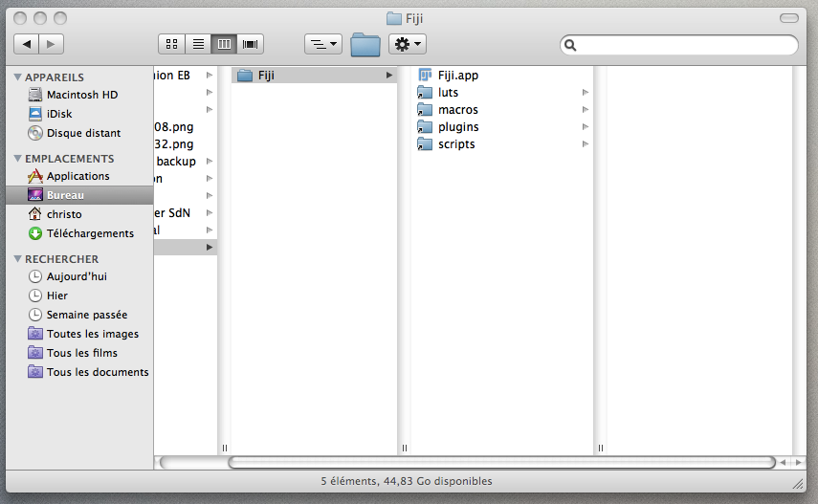The height and width of the screenshot is (504, 818).
Task: Select Bureau in sidebar
Action: pos(79,195)
